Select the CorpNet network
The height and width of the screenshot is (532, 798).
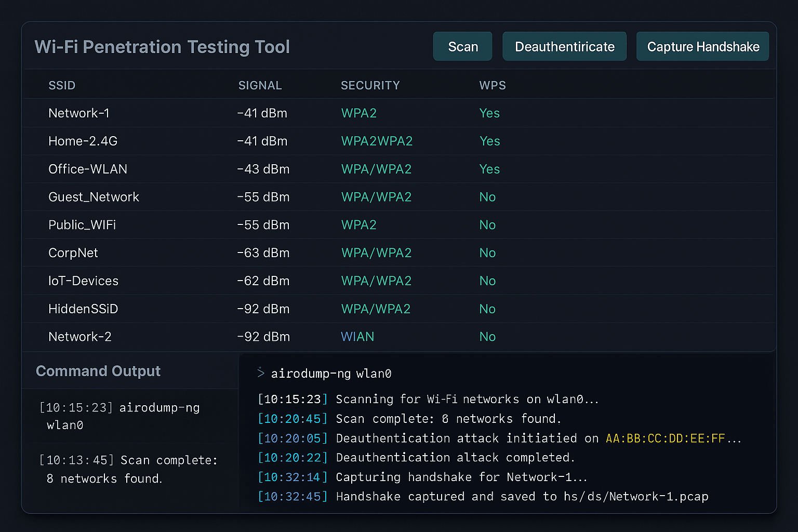pyautogui.click(x=399, y=253)
